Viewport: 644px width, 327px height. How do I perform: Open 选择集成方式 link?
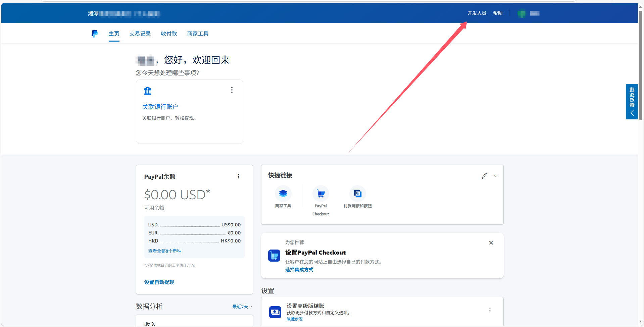pos(299,269)
